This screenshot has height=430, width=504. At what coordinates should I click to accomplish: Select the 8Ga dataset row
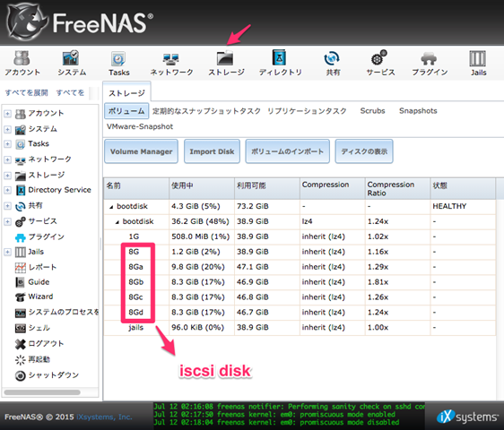pos(300,267)
